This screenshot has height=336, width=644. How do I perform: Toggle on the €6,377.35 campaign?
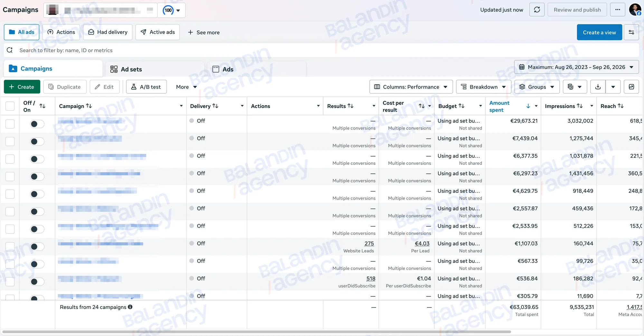[x=37, y=159]
